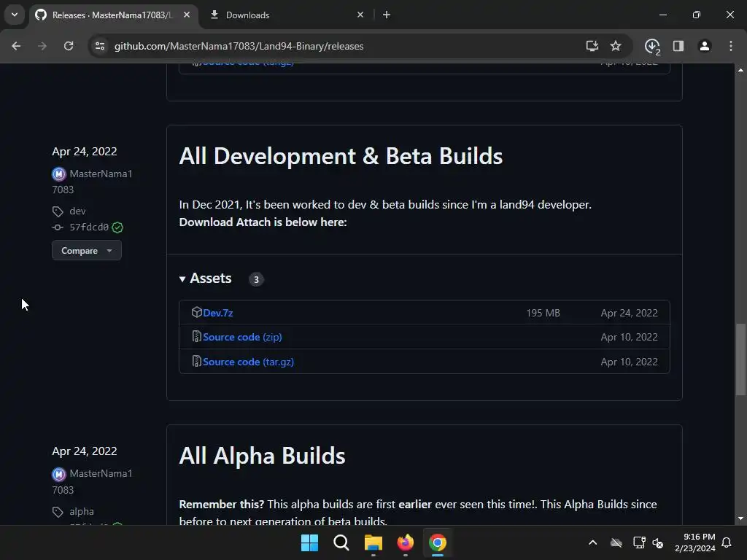
Task: Open commit 57fdcd0 link
Action: [89, 227]
